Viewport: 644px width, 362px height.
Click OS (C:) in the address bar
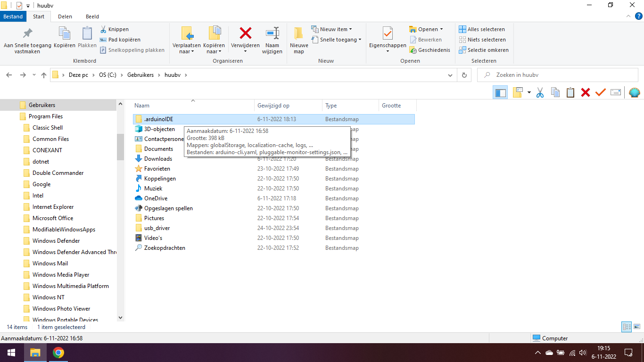tap(107, 75)
